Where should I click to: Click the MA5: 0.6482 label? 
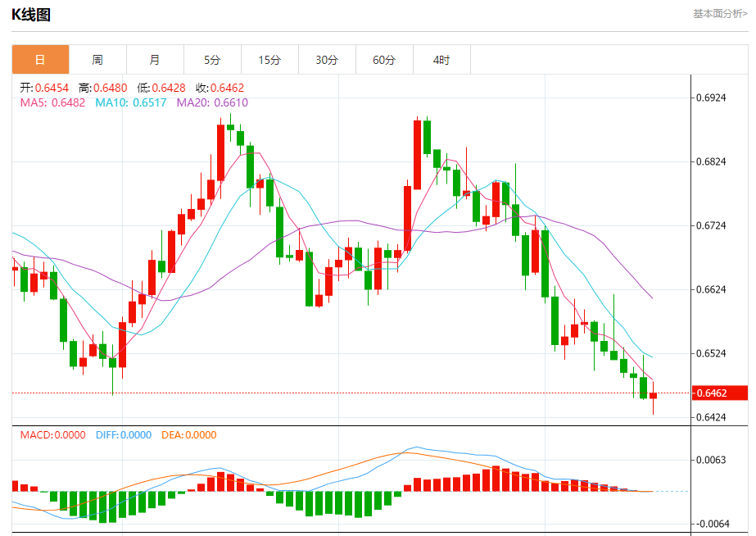[x=52, y=102]
